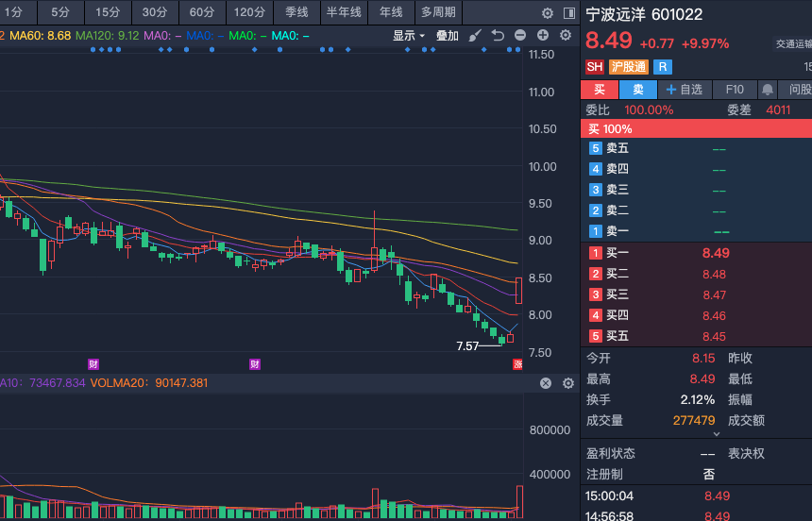812x521 pixels.
Task: Click the latest red limit-up candlestick
Action: pyautogui.click(x=518, y=291)
